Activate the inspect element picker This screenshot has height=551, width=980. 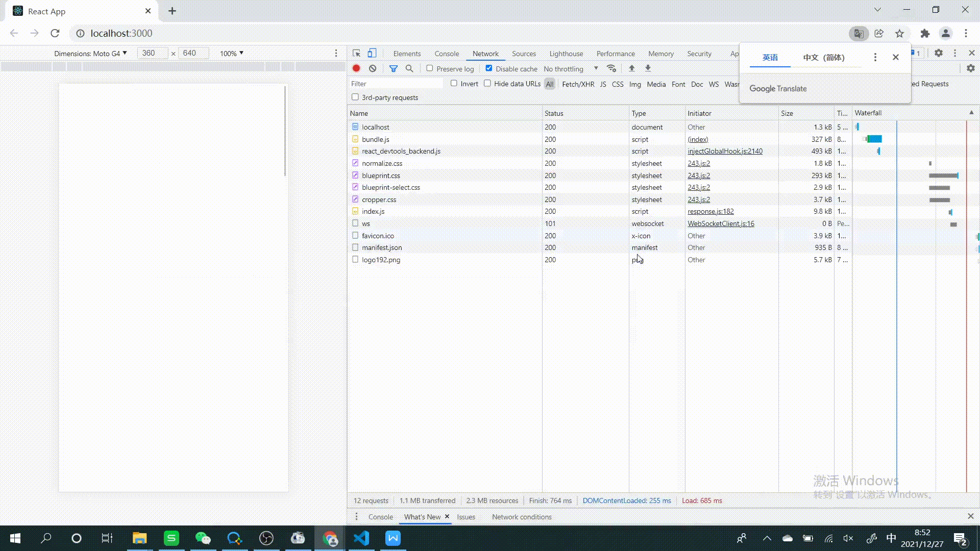356,53
